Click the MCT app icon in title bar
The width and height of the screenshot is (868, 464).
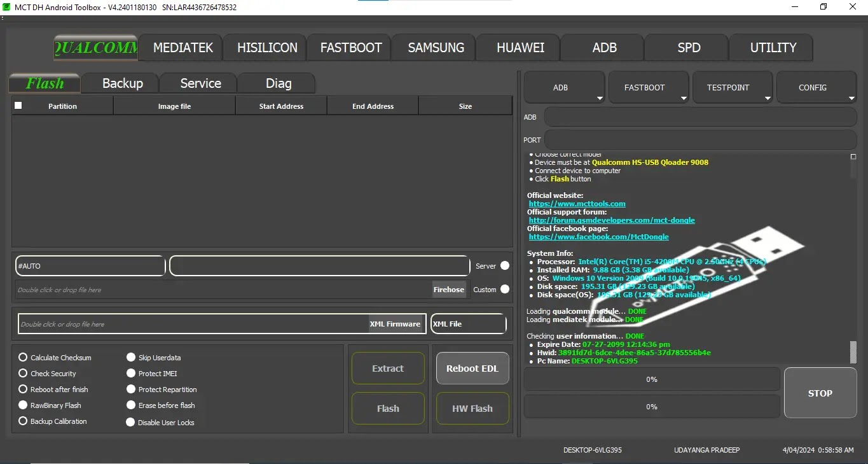coord(6,7)
